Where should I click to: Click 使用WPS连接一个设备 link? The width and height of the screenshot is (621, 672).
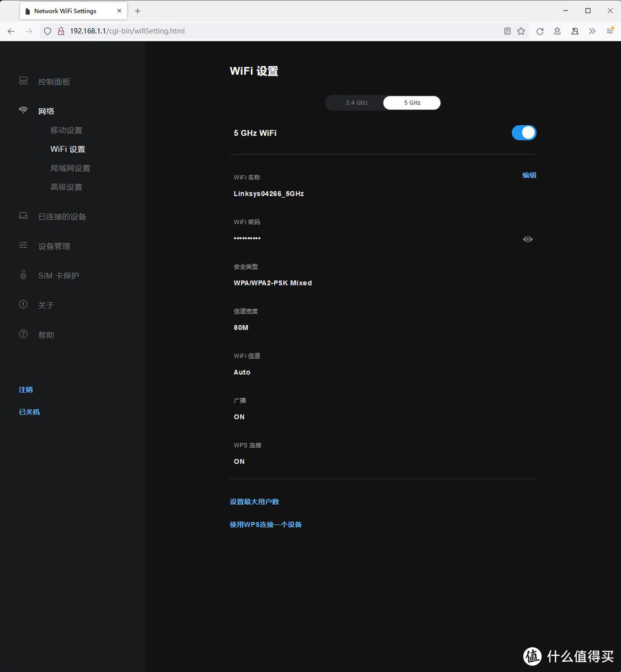[x=266, y=525]
